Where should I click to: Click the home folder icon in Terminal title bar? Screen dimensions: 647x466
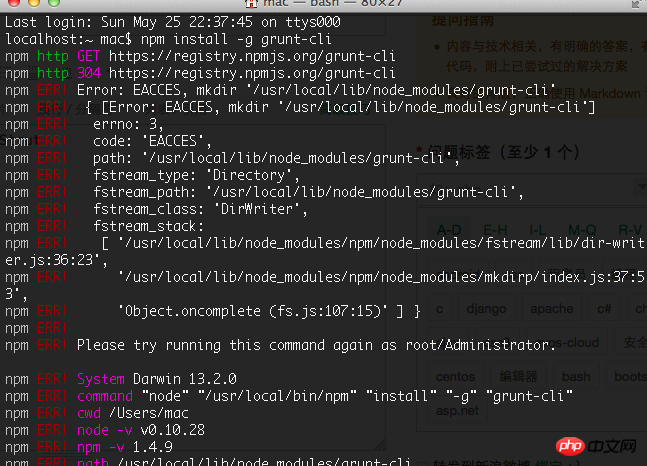tap(251, 4)
